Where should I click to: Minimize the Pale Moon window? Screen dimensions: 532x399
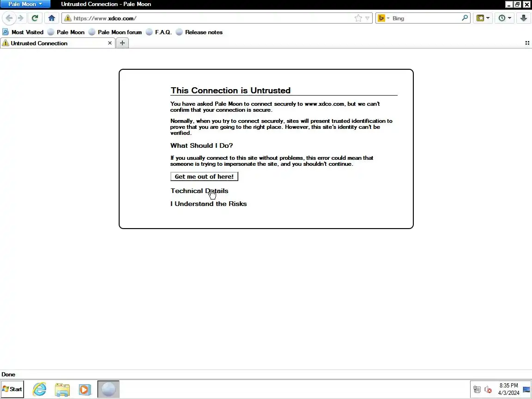(x=508, y=5)
